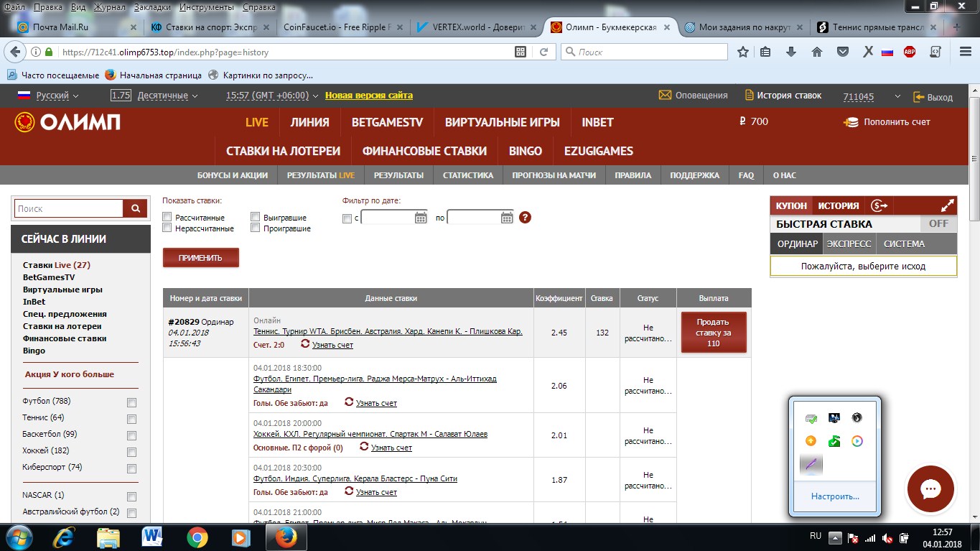Bookmark this page with the star icon
Image resolution: width=980 pixels, height=551 pixels.
pyautogui.click(x=743, y=52)
